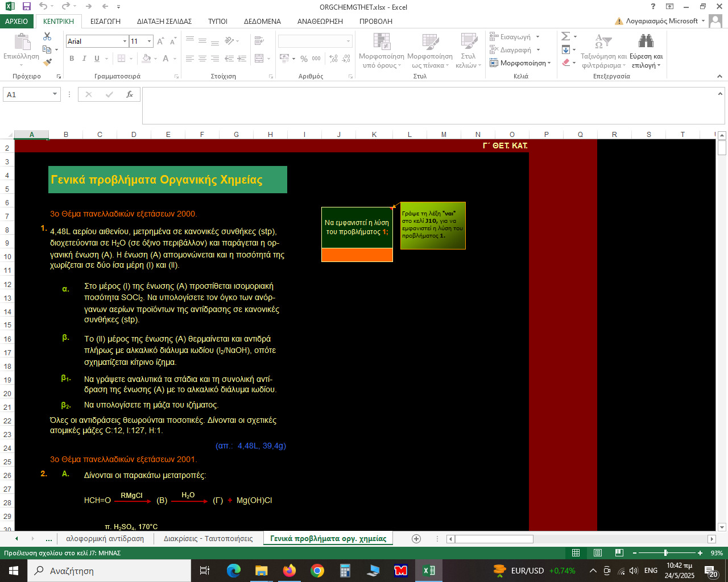Click the Cut scissors icon
This screenshot has height=582, width=728.
(x=47, y=36)
